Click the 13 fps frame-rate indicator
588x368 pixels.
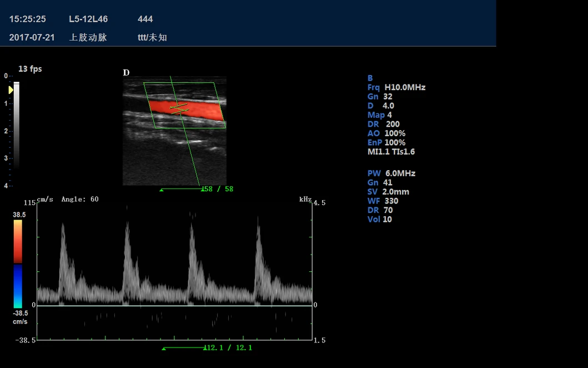pyautogui.click(x=30, y=68)
